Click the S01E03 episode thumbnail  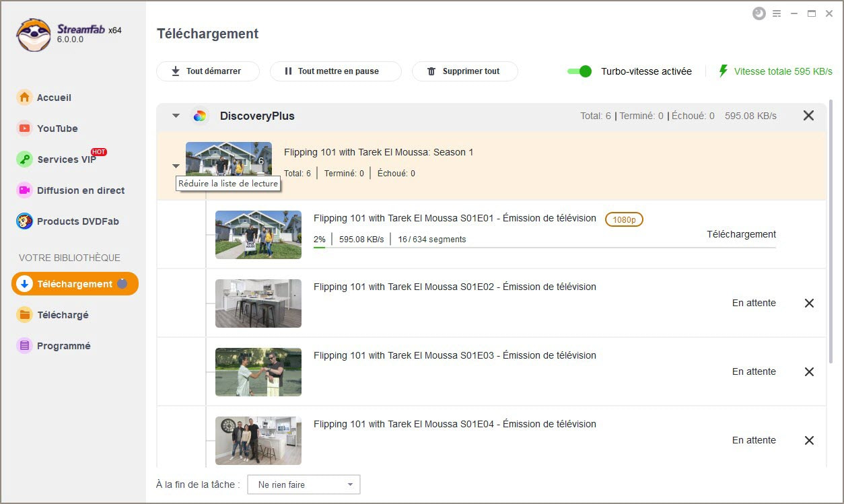tap(258, 372)
